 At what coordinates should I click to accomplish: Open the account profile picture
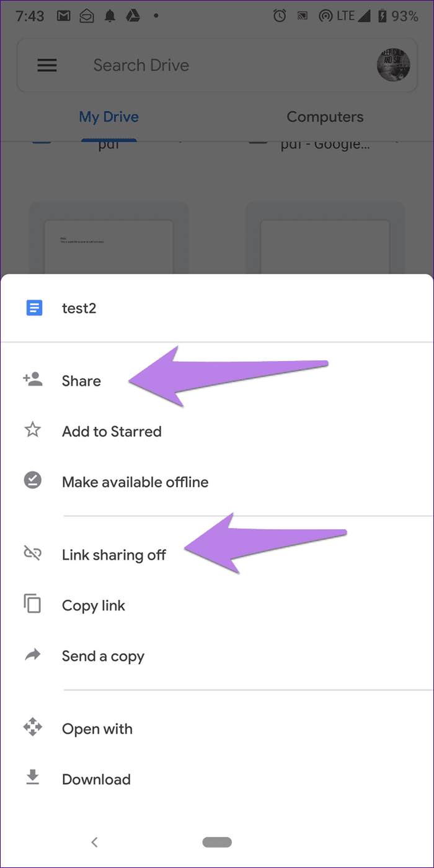point(393,65)
